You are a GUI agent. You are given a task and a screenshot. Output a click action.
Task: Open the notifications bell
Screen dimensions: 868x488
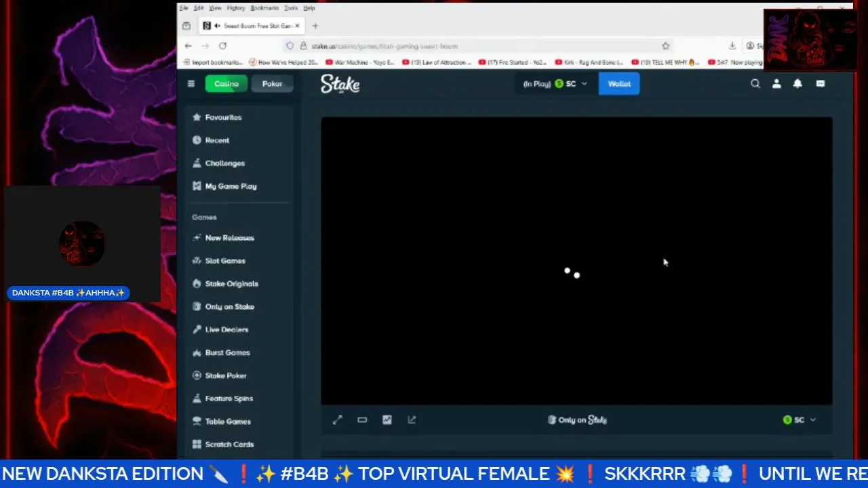(797, 84)
